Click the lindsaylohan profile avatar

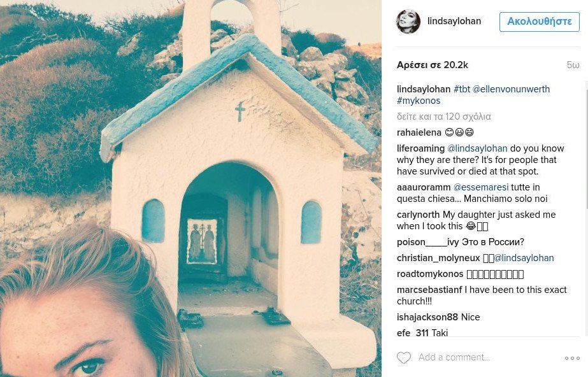pos(408,22)
